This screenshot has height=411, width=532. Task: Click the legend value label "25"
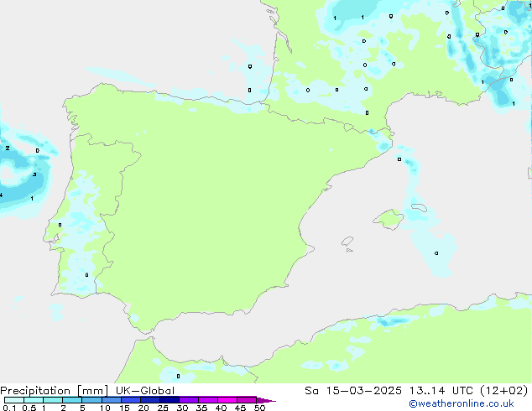coord(163,408)
